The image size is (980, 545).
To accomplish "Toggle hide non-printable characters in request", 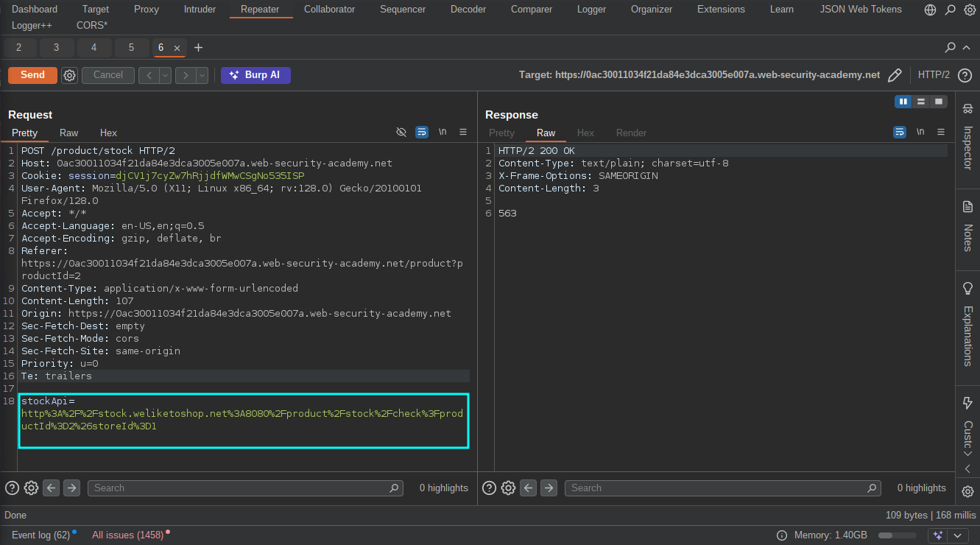I will coord(401,133).
